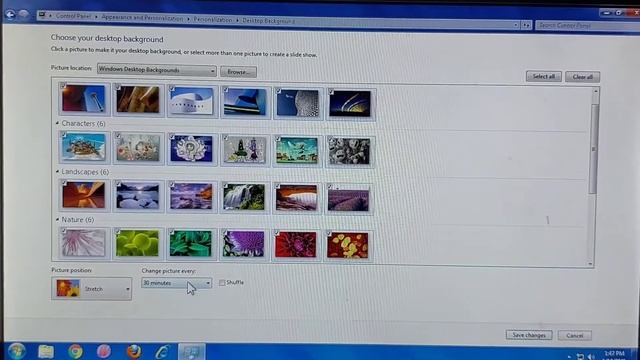
Task: Select the night arch bridge wallpaper thumbnail
Action: [x=350, y=104]
